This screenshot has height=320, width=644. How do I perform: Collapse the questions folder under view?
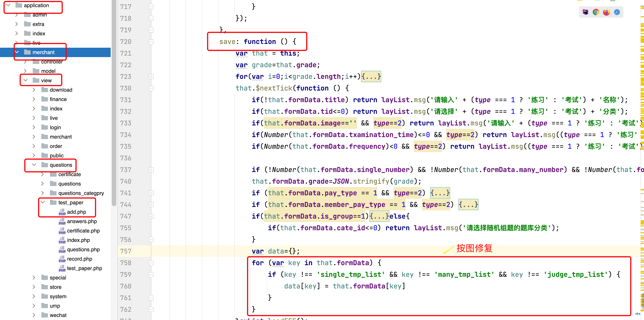pyautogui.click(x=34, y=165)
